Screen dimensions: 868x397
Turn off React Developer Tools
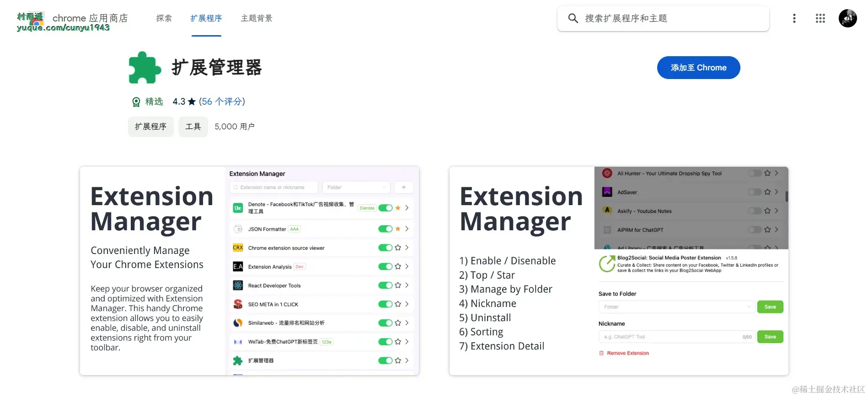pyautogui.click(x=386, y=285)
